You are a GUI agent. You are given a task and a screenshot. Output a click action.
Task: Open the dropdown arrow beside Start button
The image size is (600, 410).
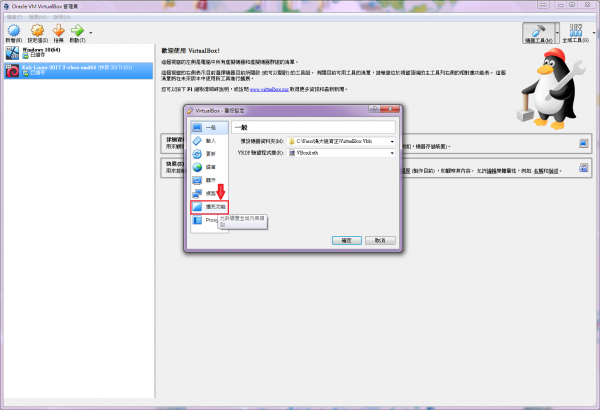91,31
